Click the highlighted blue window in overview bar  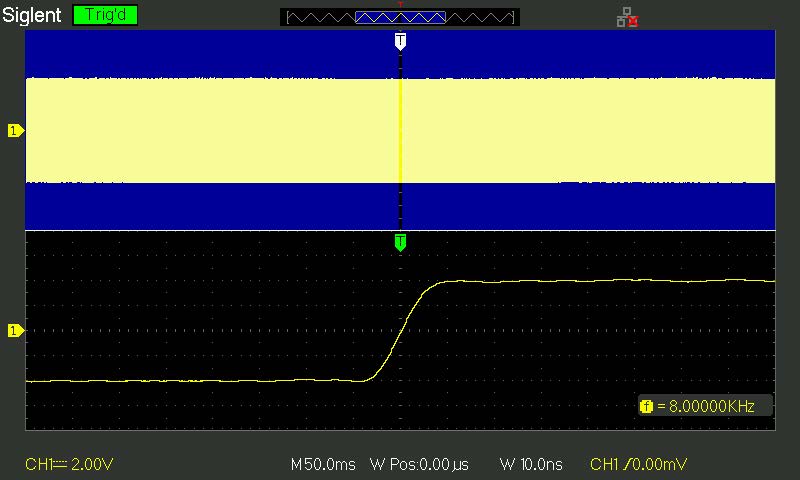coord(401,17)
